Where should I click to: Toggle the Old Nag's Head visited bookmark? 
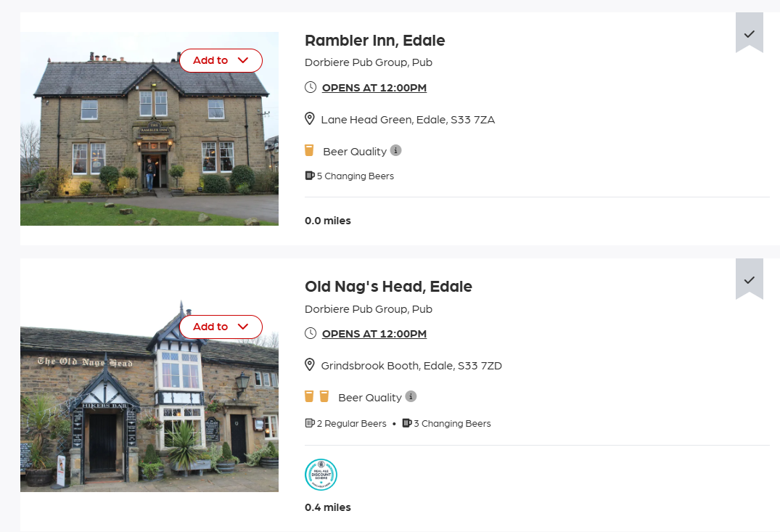pyautogui.click(x=749, y=279)
